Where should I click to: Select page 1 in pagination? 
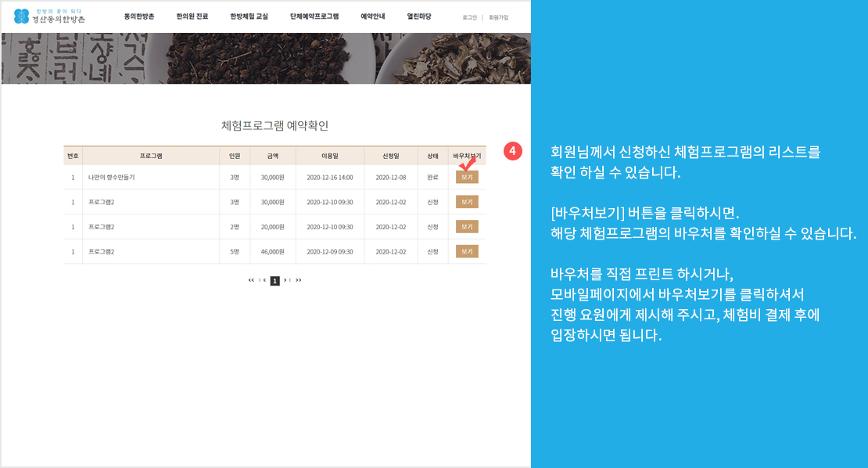pos(274,281)
